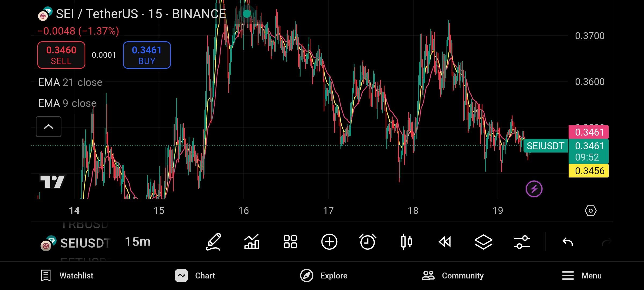The image size is (644, 290).
Task: Select the EMA 9 close indicator label
Action: [x=67, y=103]
